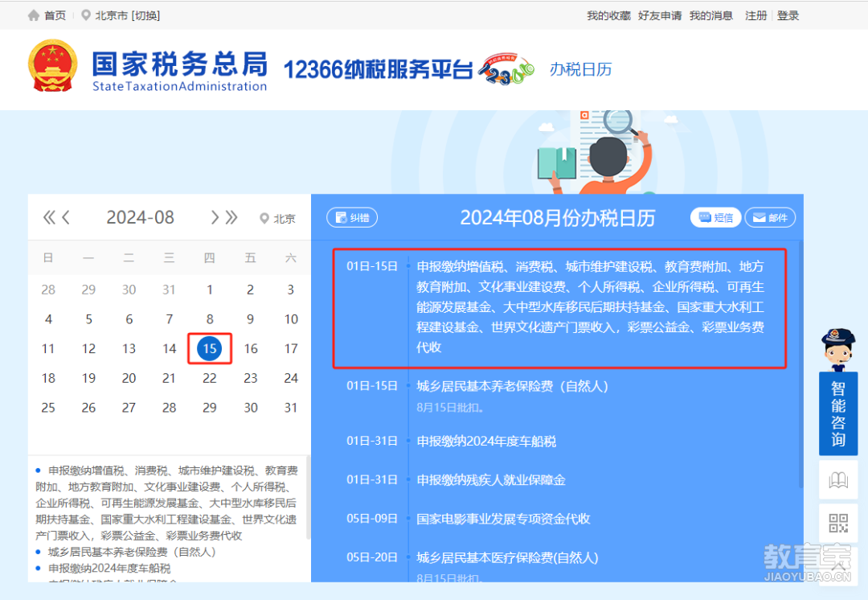This screenshot has height=600, width=868.
Task: Switch city via [切换] link
Action: pos(145,15)
